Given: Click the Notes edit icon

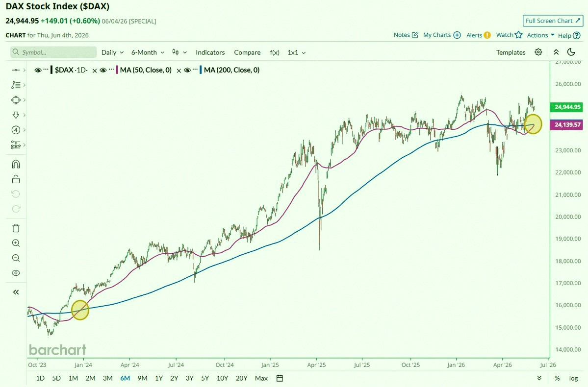Looking at the screenshot, I should coord(415,35).
